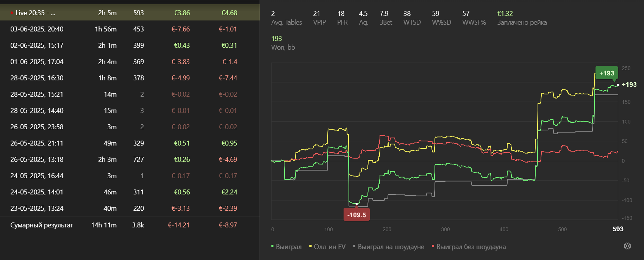
Task: Click the €2.24 EV value
Action: point(229,192)
